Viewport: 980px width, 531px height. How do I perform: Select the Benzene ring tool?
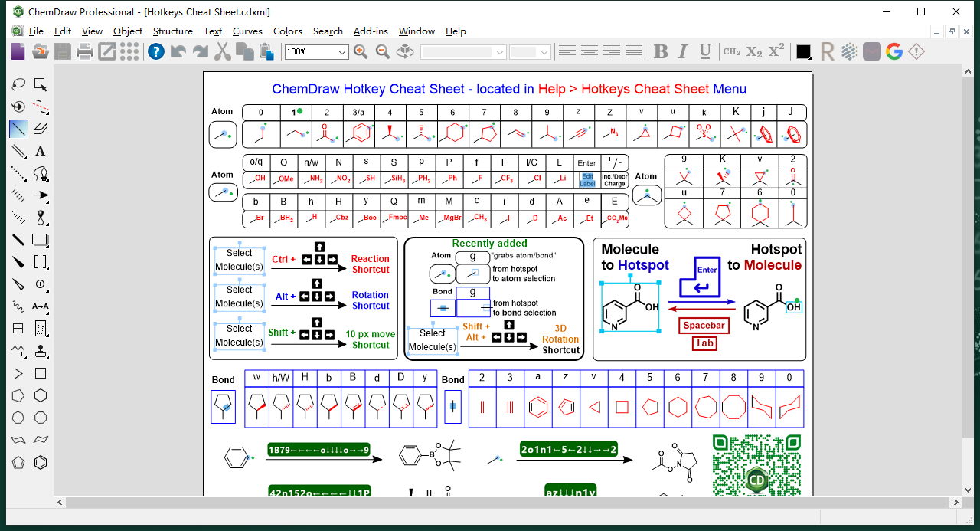coord(41,462)
